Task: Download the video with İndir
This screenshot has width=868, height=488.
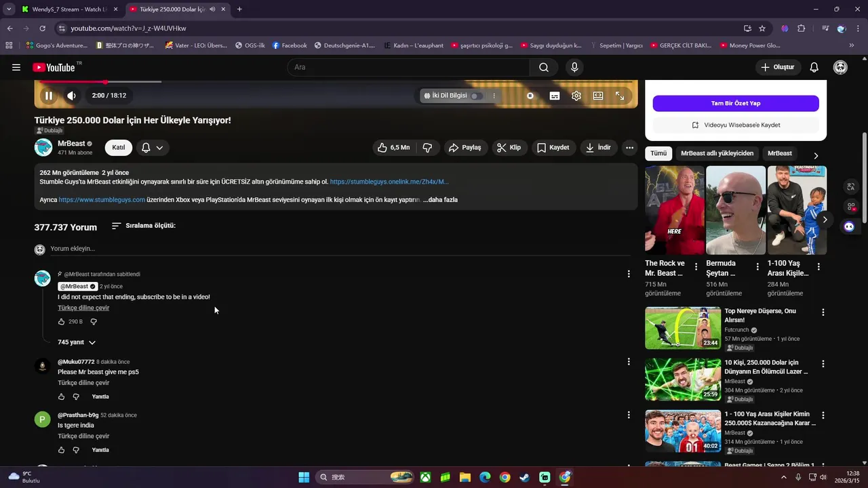Action: coord(599,148)
